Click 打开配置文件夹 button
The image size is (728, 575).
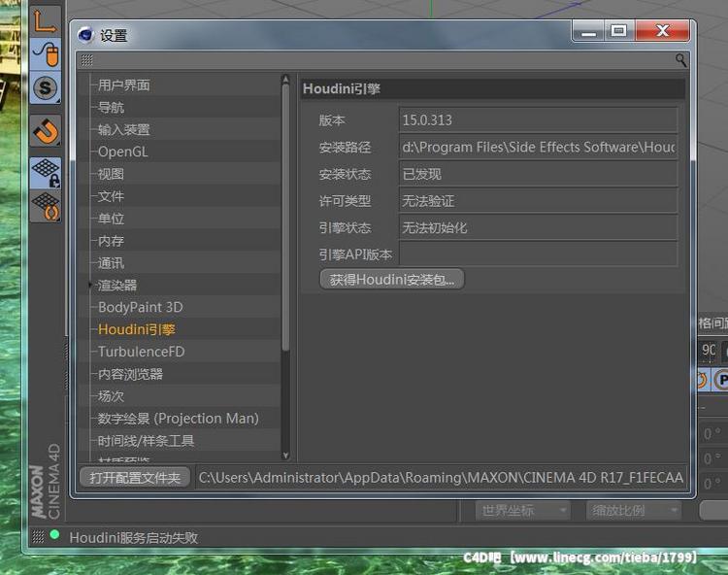click(x=135, y=478)
